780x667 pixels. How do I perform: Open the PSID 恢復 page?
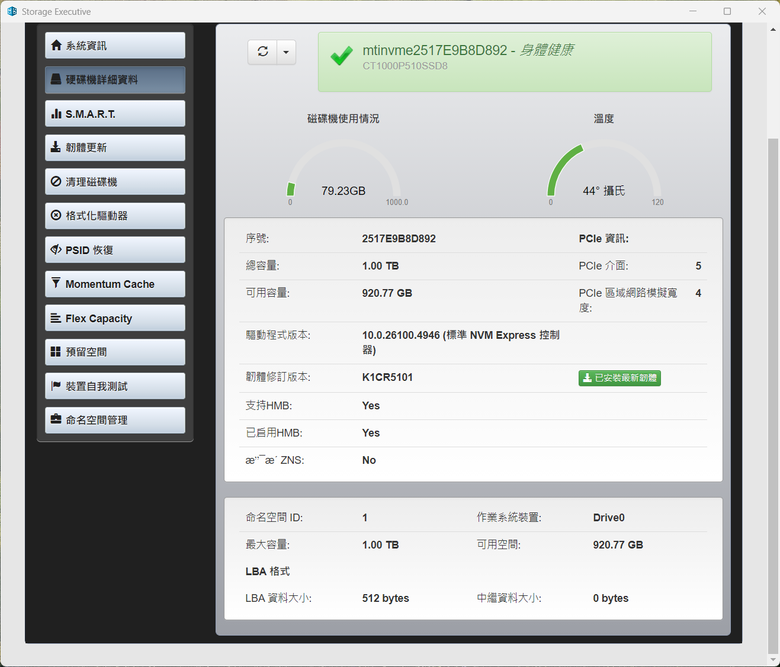pos(115,250)
